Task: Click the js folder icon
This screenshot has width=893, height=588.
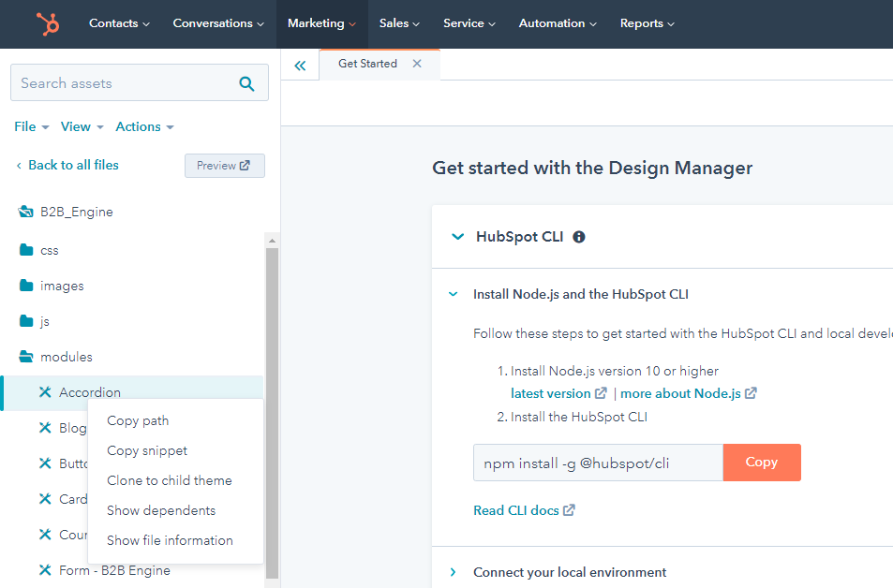Action: pyautogui.click(x=26, y=321)
